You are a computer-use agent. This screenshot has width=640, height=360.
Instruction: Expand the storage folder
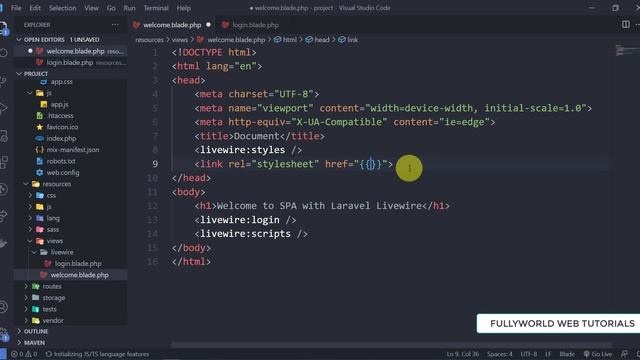pyautogui.click(x=53, y=298)
